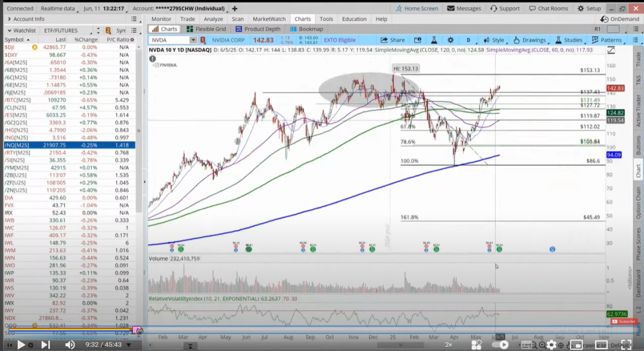Click the video progress bar scrubber
The width and height of the screenshot is (644, 351).
pyautogui.click(x=137, y=330)
